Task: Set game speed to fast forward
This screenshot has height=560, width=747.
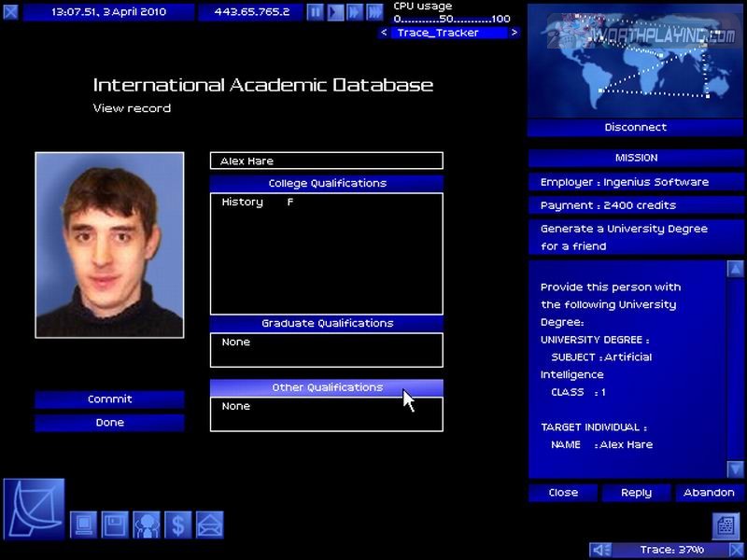Action: pyautogui.click(x=355, y=12)
